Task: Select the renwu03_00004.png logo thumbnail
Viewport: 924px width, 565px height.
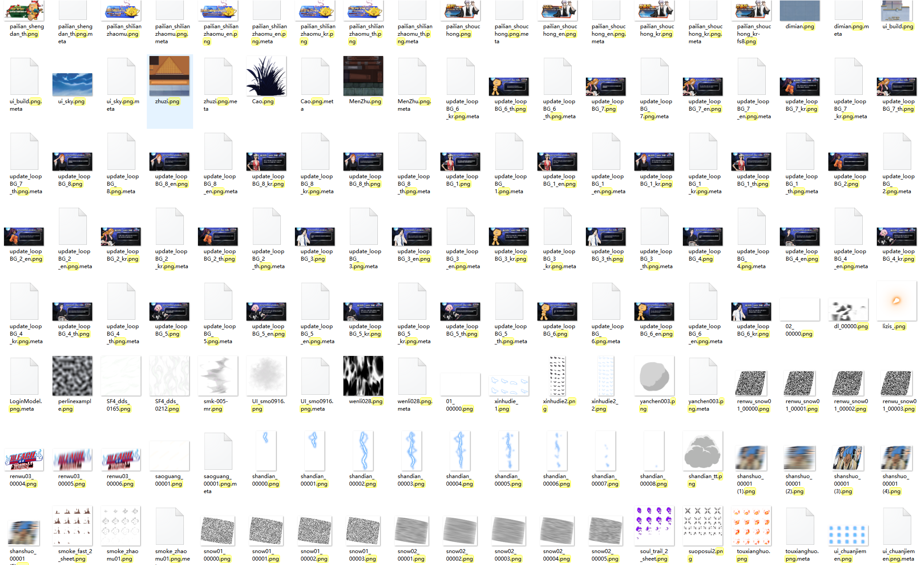Action: coord(24,459)
